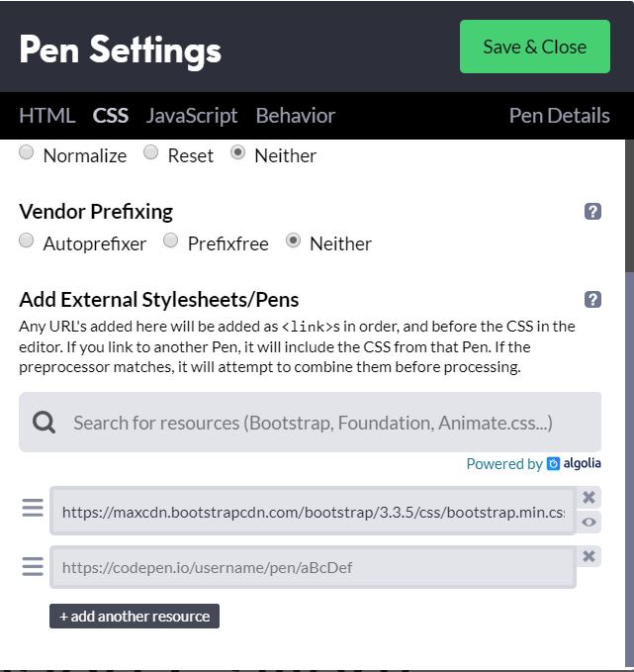The width and height of the screenshot is (634, 672).
Task: Remove the bootstrap stylesheet URL with X
Action: click(589, 497)
